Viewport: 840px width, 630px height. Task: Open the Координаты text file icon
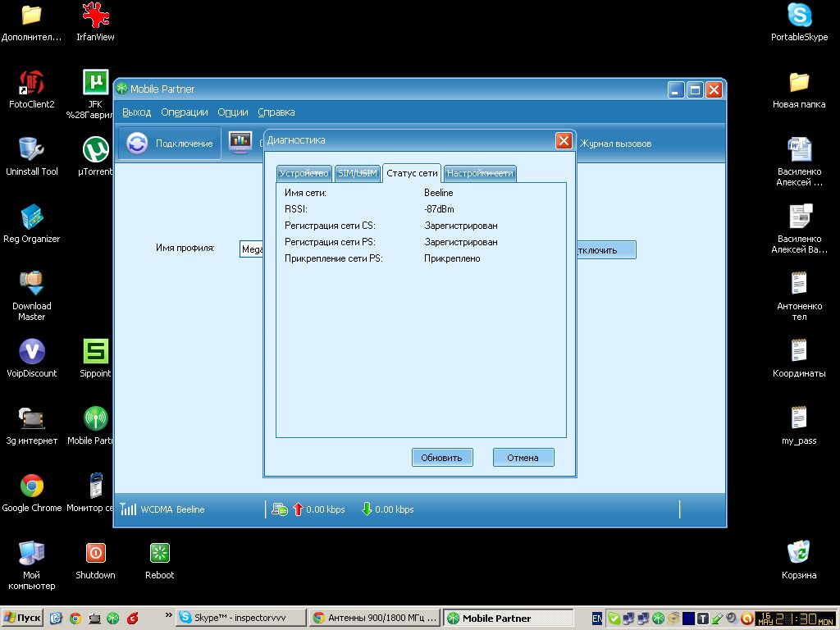[x=799, y=358]
